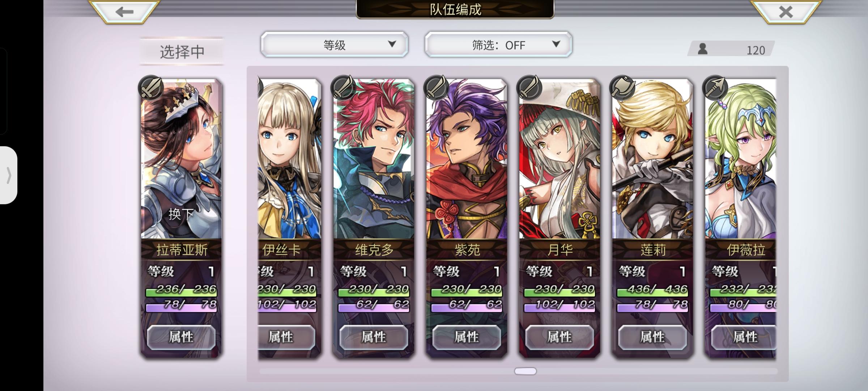Open 属性 for 拉蒂亚斯

tap(181, 337)
